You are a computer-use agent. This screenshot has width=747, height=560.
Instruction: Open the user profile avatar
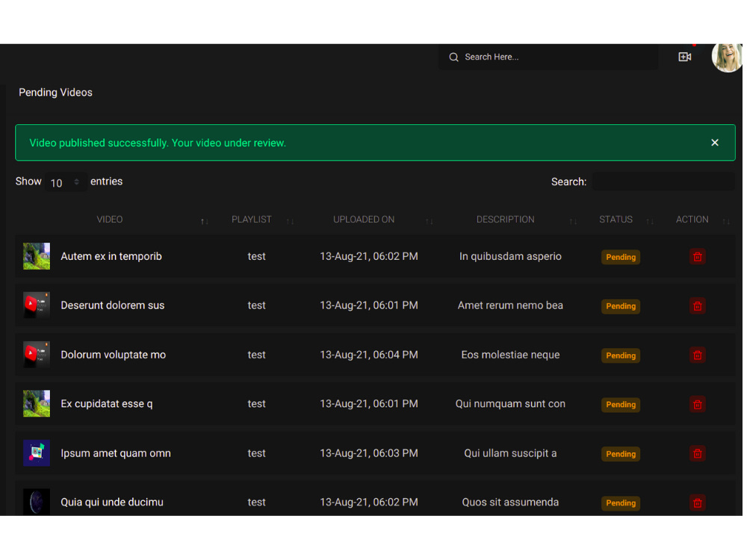(727, 57)
